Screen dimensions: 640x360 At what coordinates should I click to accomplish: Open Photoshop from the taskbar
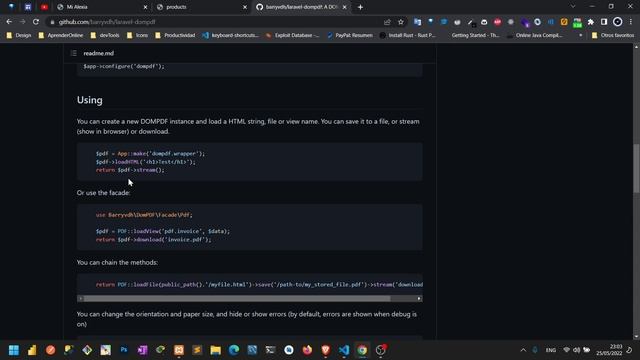(x=124, y=350)
